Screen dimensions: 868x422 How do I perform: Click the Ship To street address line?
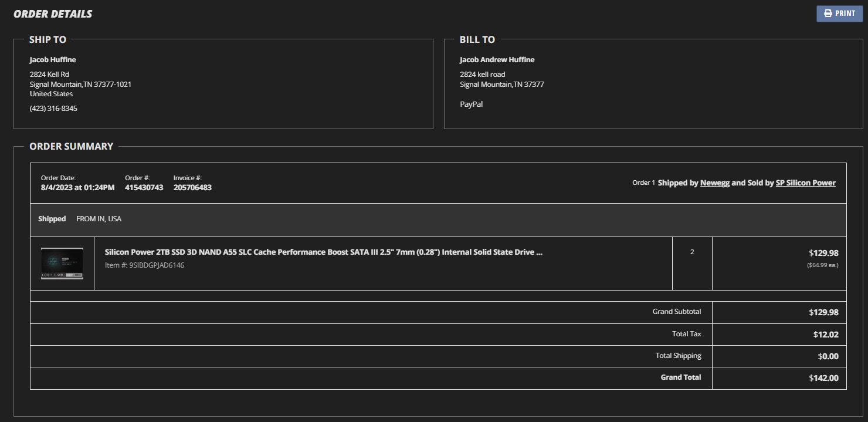(49, 75)
